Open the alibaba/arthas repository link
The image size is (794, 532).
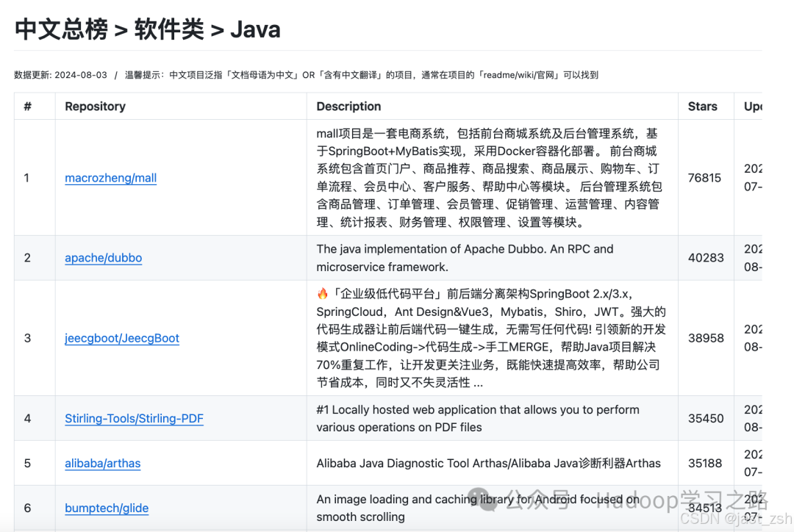pos(103,463)
